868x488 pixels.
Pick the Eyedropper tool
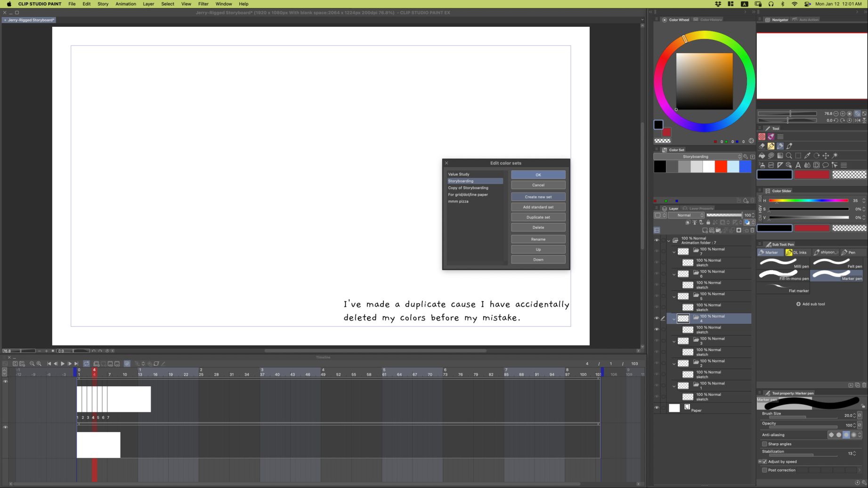[807, 156]
